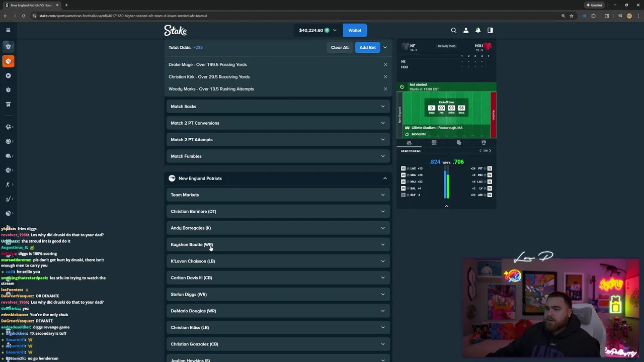Open the Wallet
644x362 pixels.
(x=355, y=30)
